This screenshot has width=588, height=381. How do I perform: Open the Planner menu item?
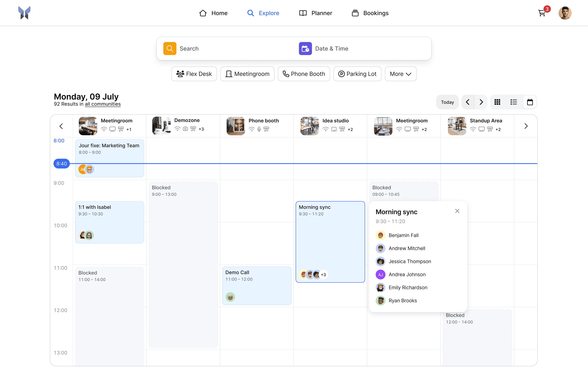coord(315,13)
